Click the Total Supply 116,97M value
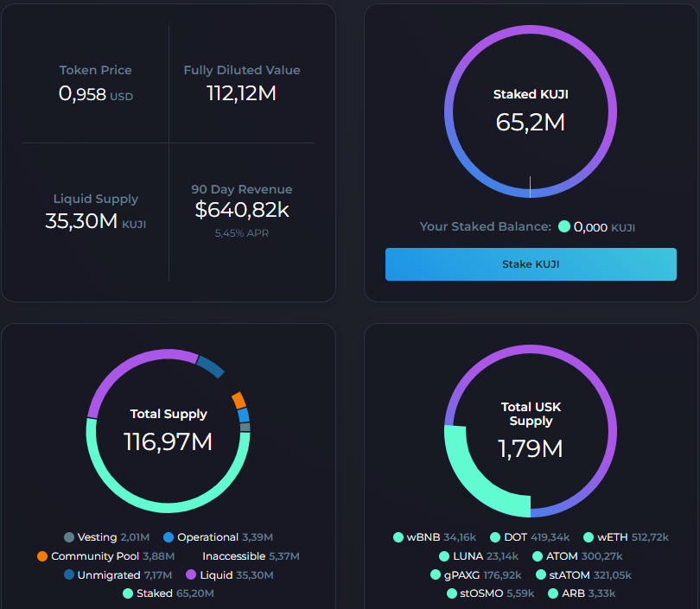The image size is (700, 609). (169, 442)
